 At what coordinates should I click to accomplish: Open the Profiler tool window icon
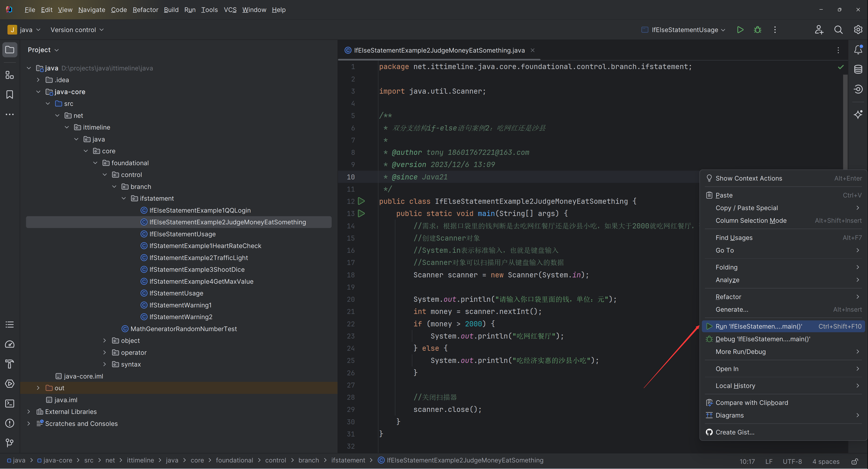pos(10,344)
